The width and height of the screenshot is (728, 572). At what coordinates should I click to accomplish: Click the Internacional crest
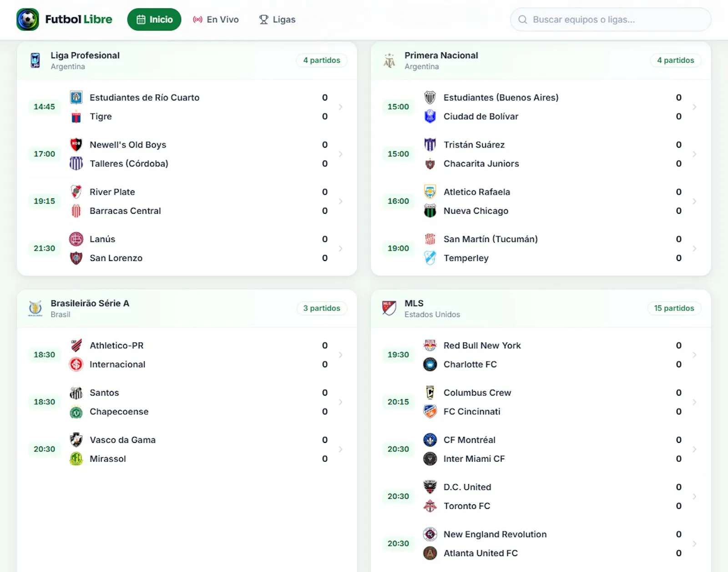[76, 365]
